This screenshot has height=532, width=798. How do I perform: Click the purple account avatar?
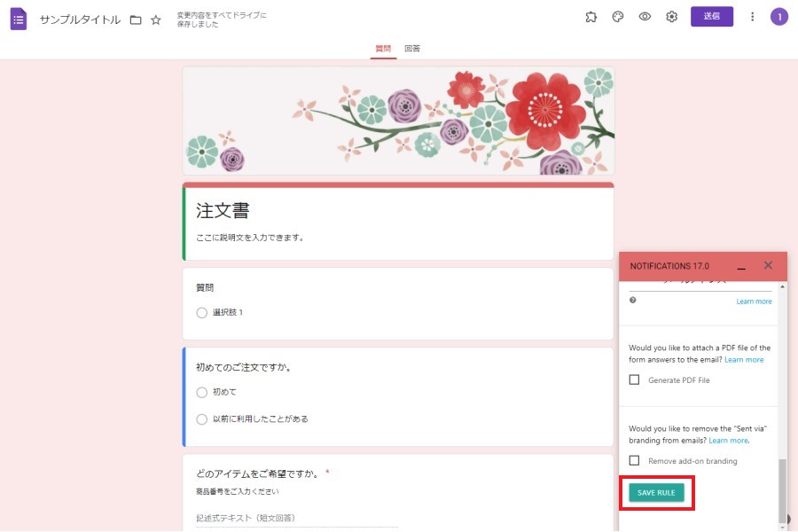pyautogui.click(x=778, y=17)
